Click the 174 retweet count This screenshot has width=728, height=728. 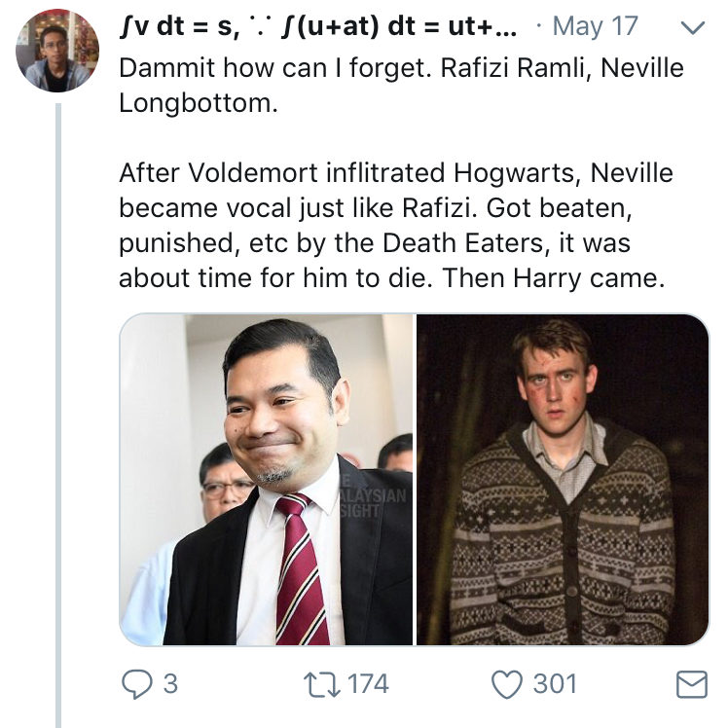click(x=368, y=684)
